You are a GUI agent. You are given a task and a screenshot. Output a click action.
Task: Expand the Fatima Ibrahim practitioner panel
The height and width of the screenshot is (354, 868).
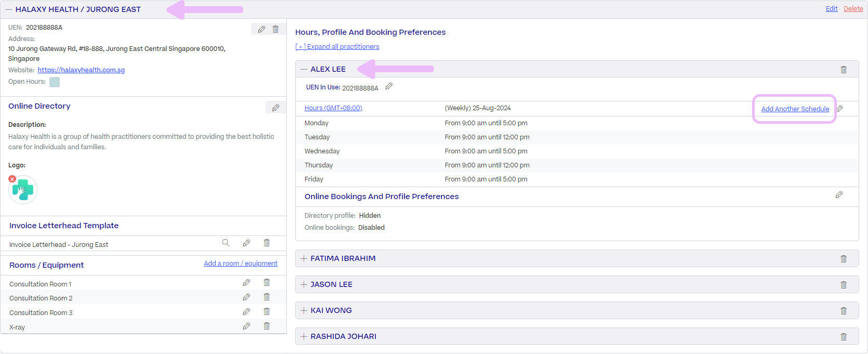point(304,258)
